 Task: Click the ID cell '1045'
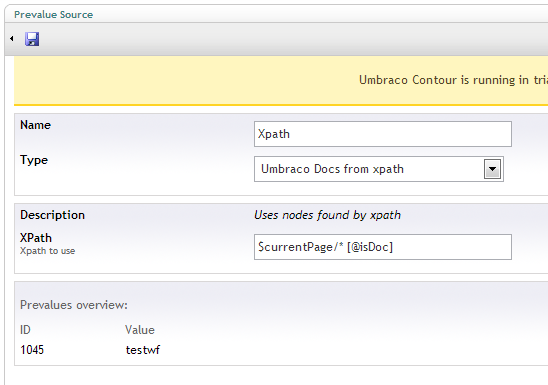point(32,350)
